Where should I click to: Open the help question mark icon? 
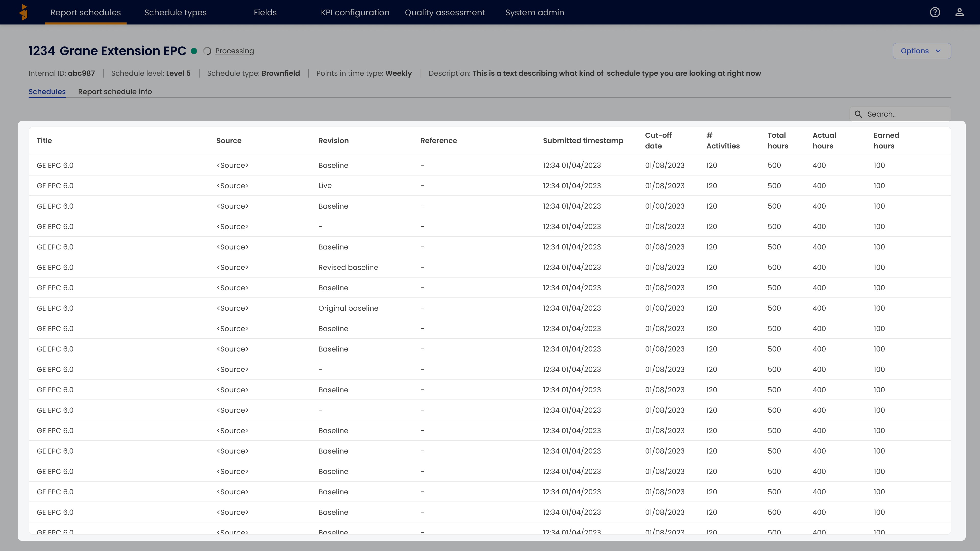point(935,12)
